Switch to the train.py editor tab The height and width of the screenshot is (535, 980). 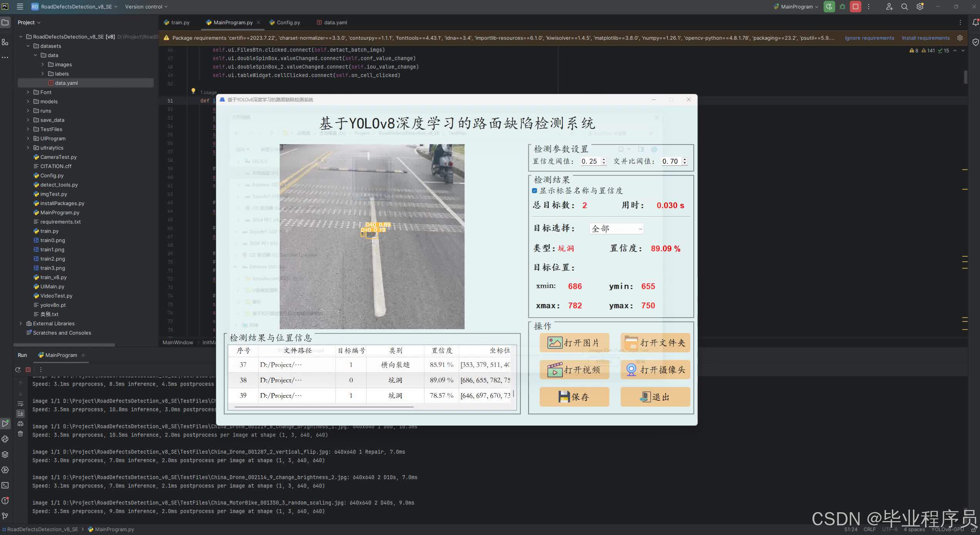[x=177, y=22]
